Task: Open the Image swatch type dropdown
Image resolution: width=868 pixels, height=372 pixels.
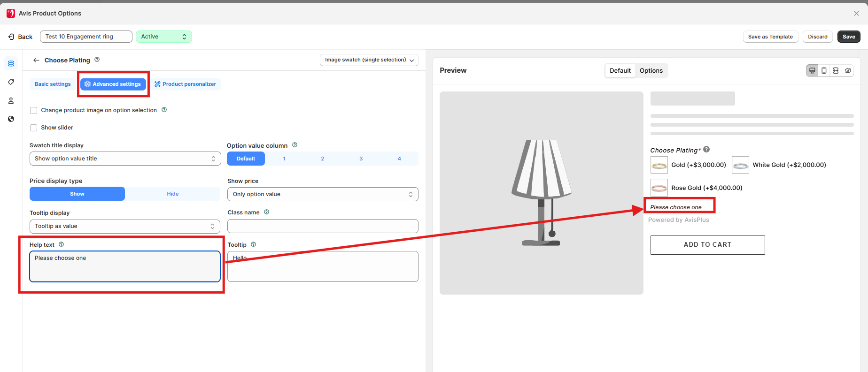Action: click(x=369, y=60)
